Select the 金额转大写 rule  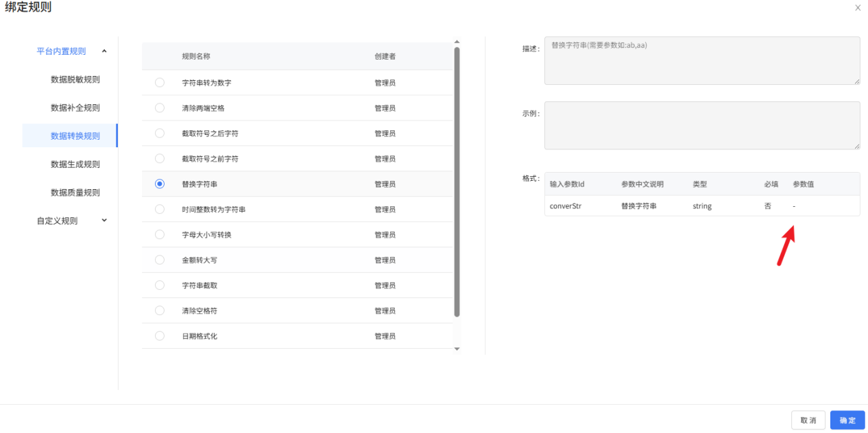coord(159,260)
